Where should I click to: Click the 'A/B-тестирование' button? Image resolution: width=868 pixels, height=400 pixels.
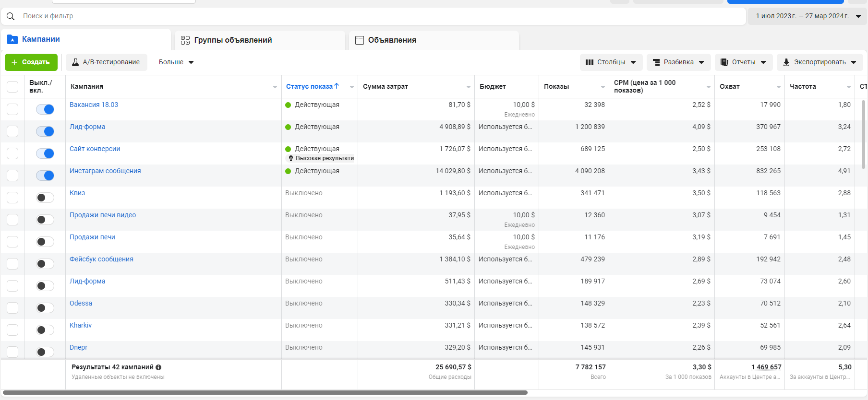pyautogui.click(x=107, y=62)
